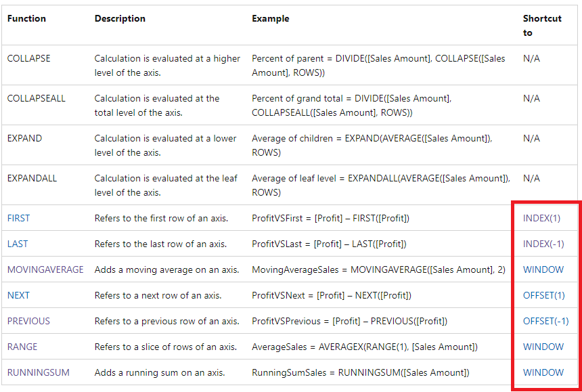Click the INDEX(-1) shortcut link
This screenshot has height=392, width=582.
click(x=543, y=244)
